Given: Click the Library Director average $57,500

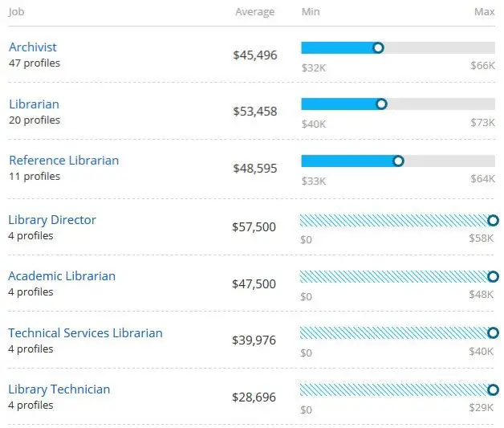Looking at the screenshot, I should pyautogui.click(x=254, y=227).
